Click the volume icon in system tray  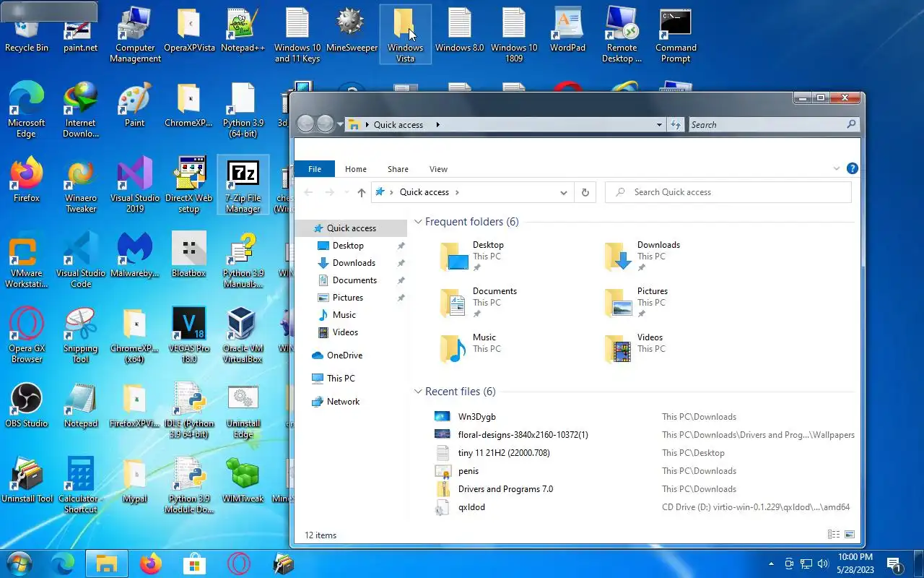(823, 564)
